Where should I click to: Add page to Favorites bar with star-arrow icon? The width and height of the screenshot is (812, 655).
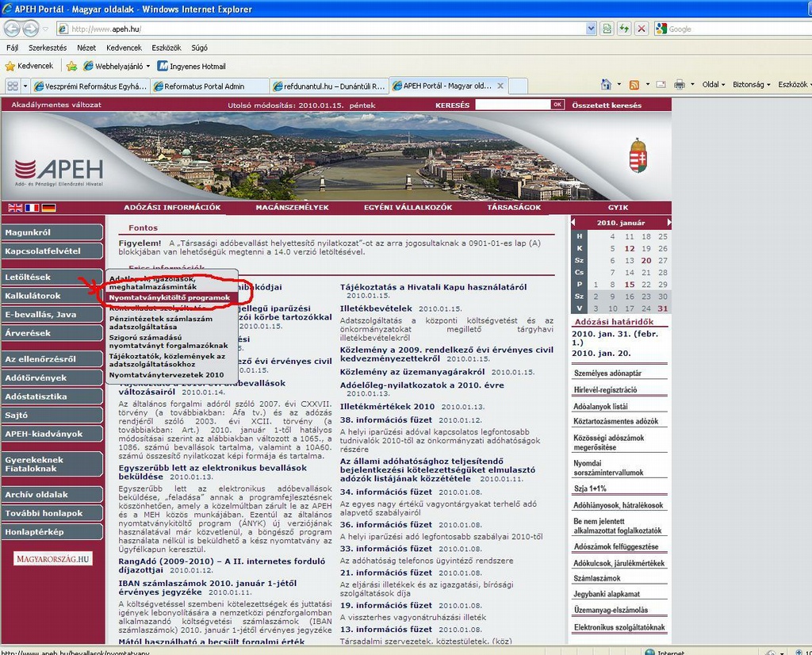pyautogui.click(x=71, y=67)
